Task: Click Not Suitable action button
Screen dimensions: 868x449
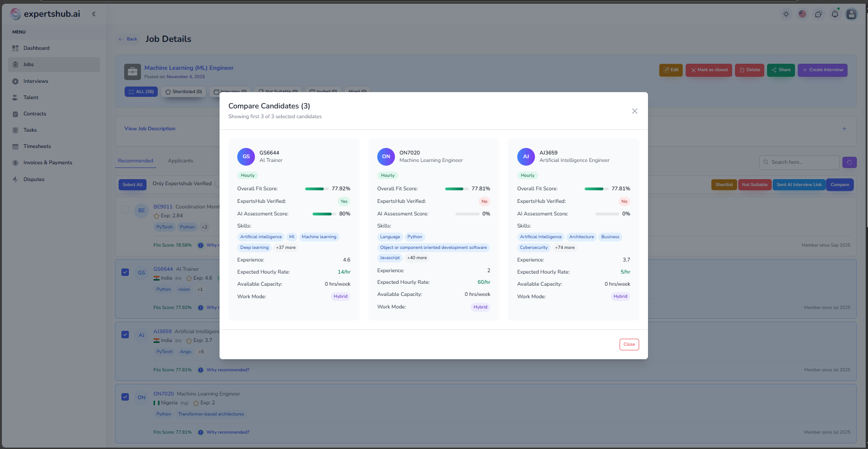Action: click(754, 185)
